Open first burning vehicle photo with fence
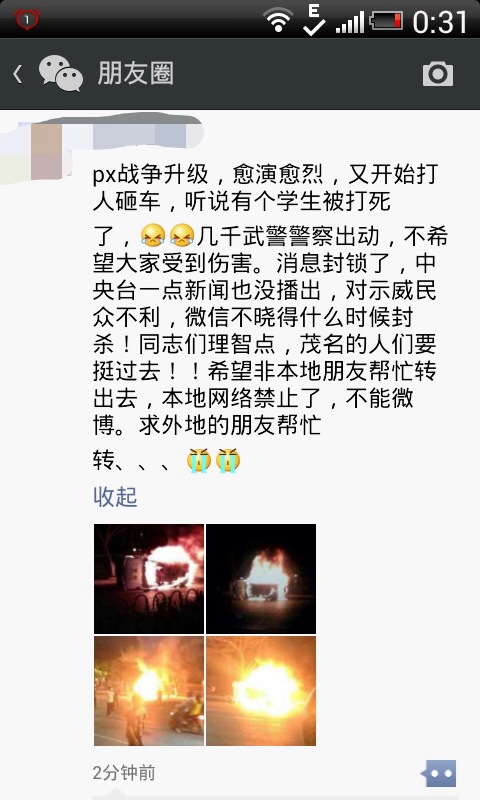Image resolution: width=480 pixels, height=800 pixels. (149, 579)
